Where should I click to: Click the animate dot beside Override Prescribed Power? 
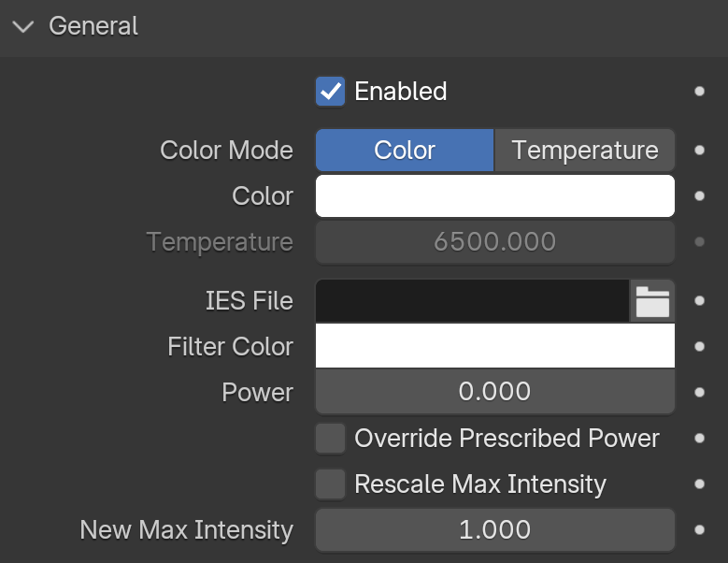(x=699, y=438)
